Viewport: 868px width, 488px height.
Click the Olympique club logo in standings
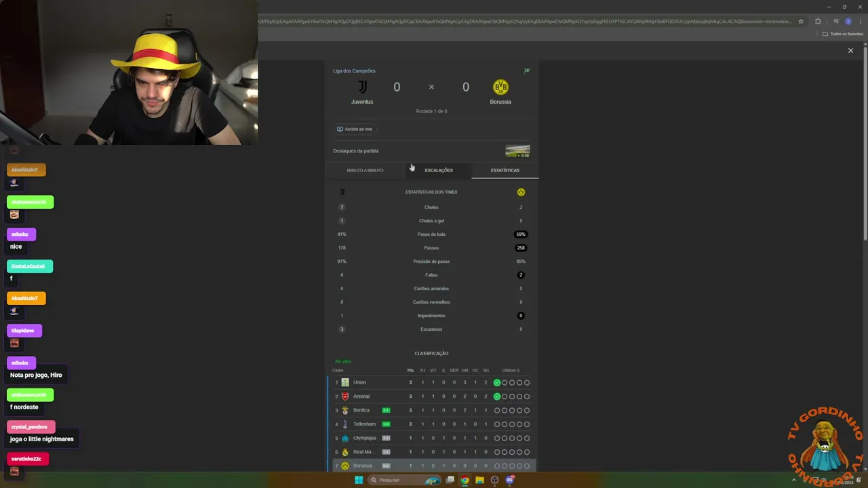click(345, 438)
